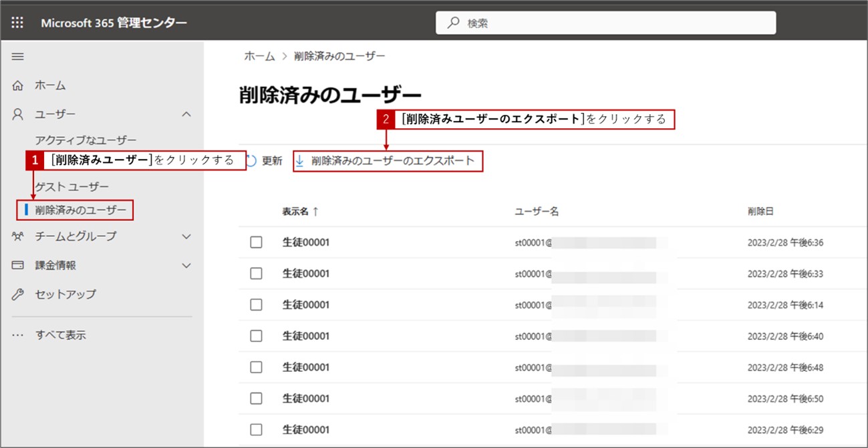
Task: Collapse the ユーザー section chevron
Action: (186, 114)
